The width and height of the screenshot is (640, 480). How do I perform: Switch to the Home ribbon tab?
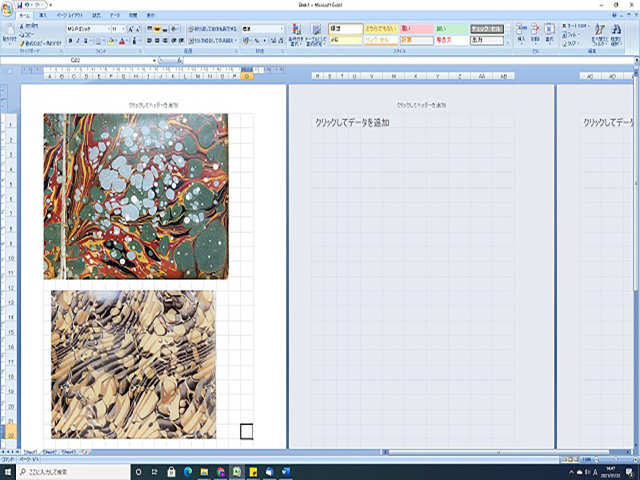click(x=24, y=16)
